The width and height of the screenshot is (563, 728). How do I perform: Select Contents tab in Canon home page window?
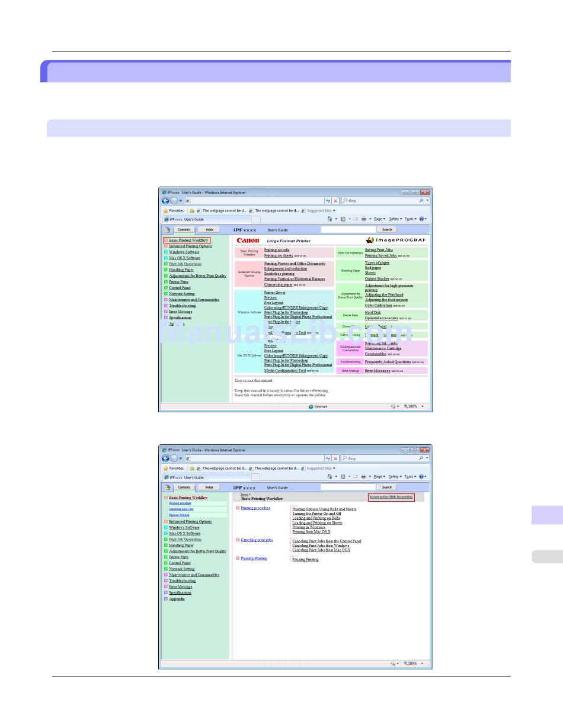click(x=184, y=230)
